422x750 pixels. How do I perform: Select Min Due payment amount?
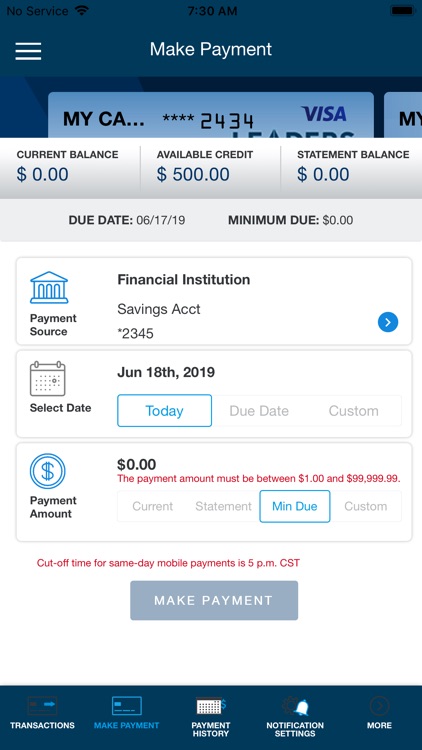(295, 506)
